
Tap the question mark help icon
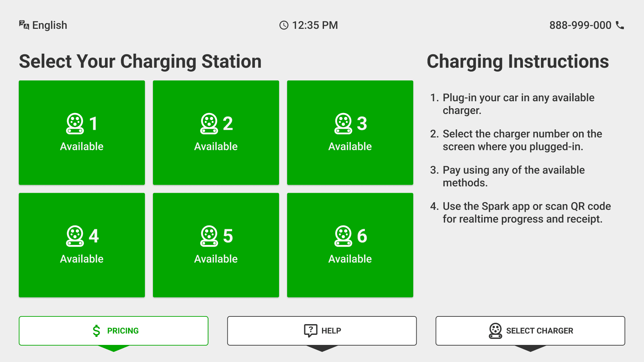coord(310,330)
